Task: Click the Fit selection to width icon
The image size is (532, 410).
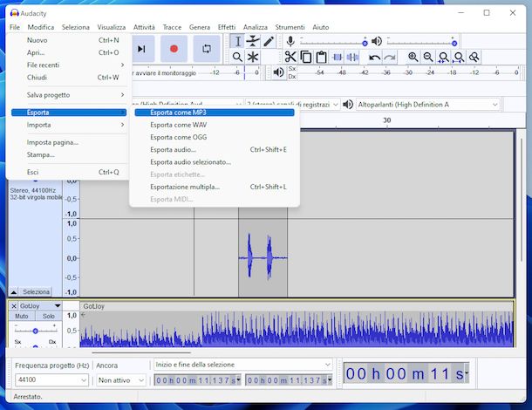Action: point(443,57)
